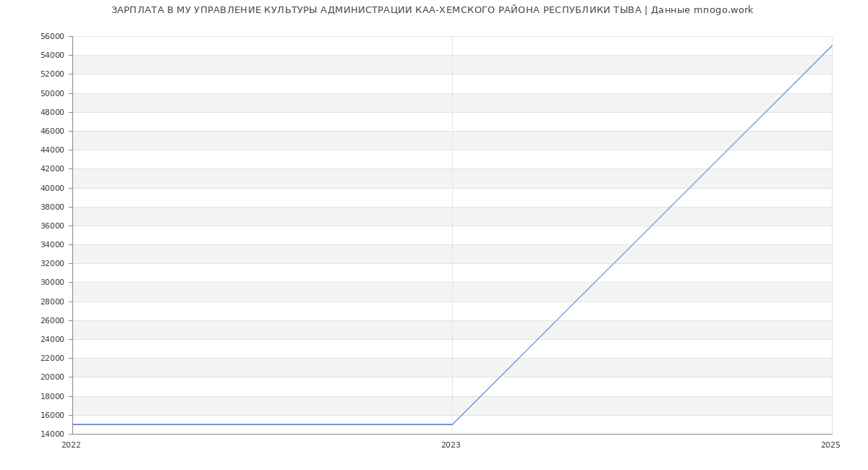Click the 44000 y-axis label
This screenshot has width=868, height=470.
point(53,150)
